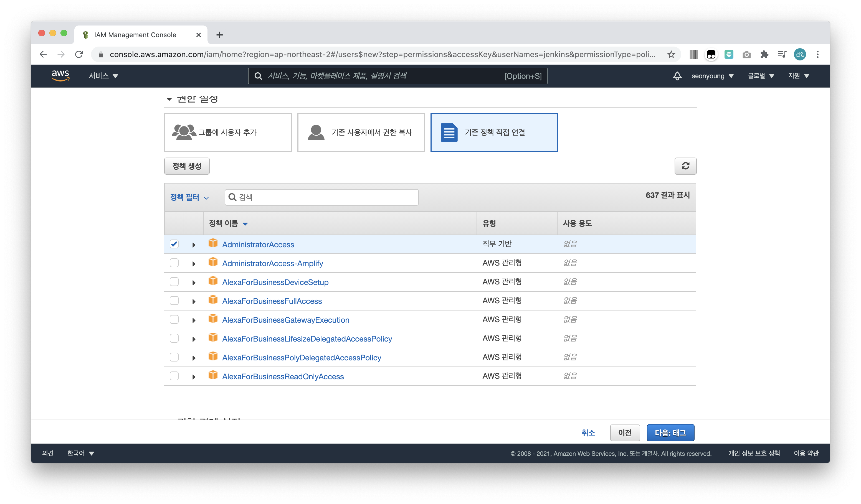Screen dimensions: 861x504
Task: Click the AWS logo home icon
Action: 60,75
